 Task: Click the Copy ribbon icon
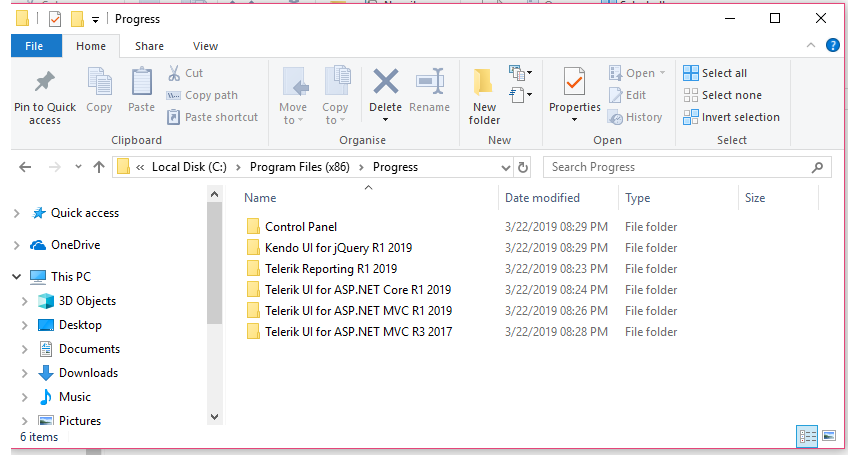[x=100, y=81]
